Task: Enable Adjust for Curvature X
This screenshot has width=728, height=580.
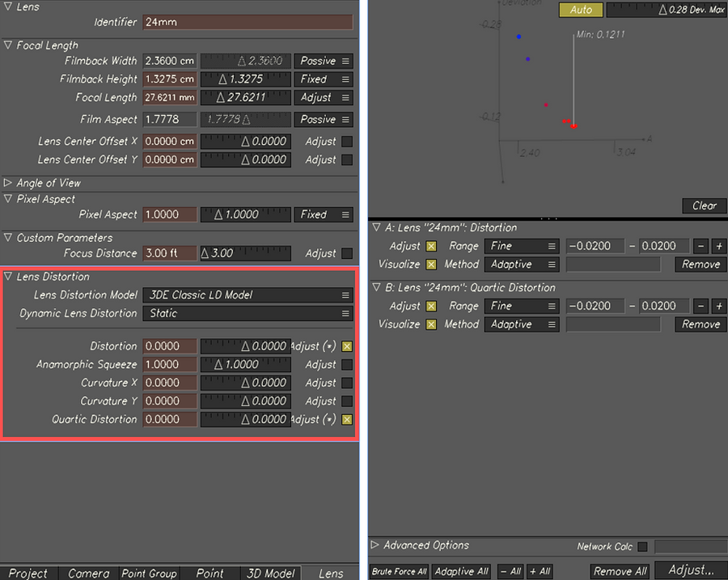Action: click(x=347, y=383)
